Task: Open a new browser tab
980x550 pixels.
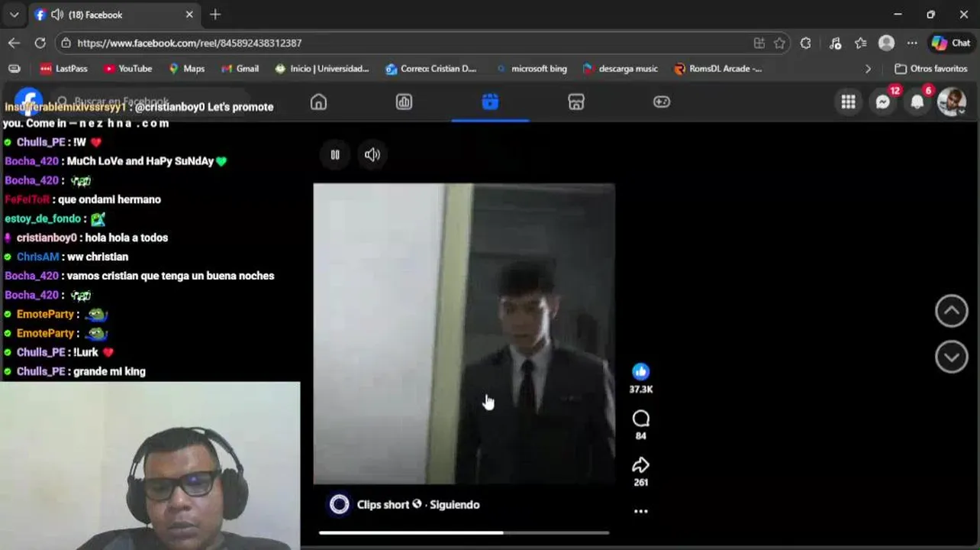Action: tap(215, 15)
